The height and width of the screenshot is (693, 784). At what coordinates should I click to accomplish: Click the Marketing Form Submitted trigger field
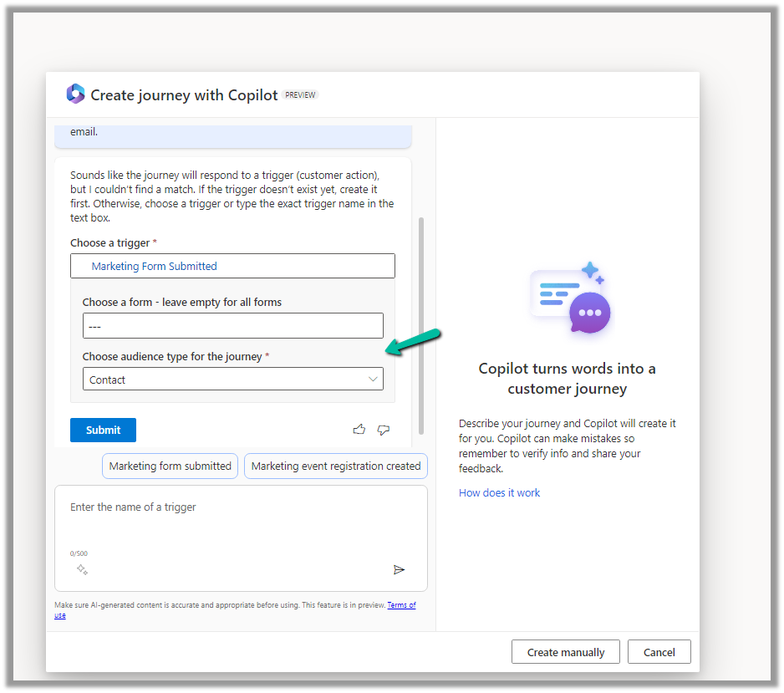tap(232, 266)
